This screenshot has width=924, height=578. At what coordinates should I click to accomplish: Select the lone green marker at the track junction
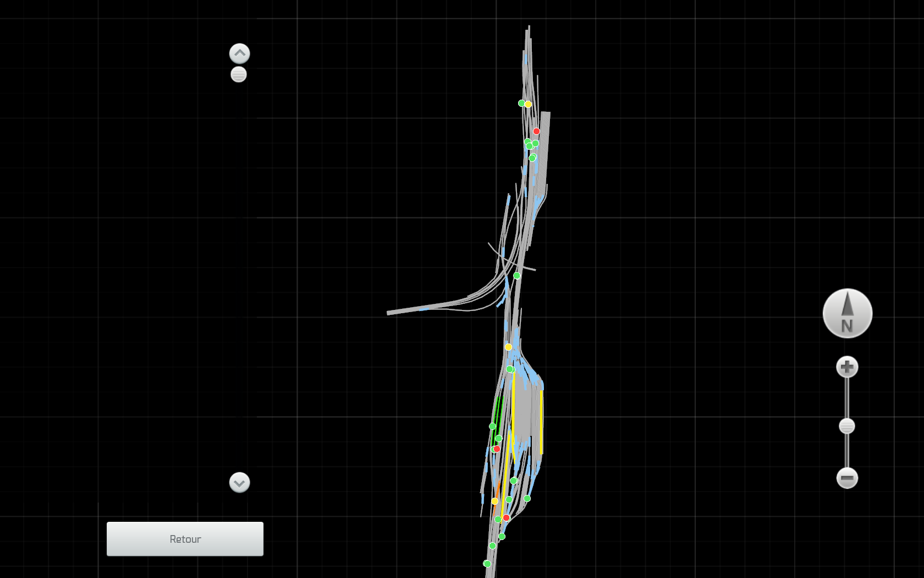(x=516, y=275)
